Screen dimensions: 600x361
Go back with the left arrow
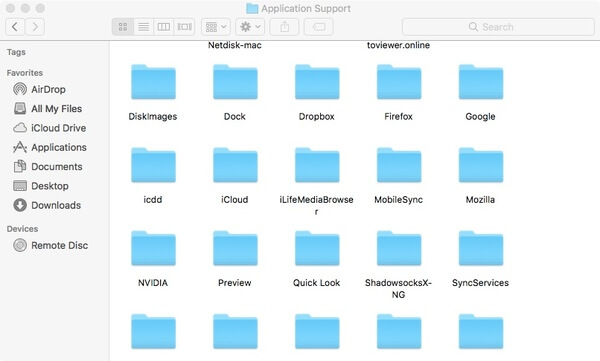pos(15,27)
